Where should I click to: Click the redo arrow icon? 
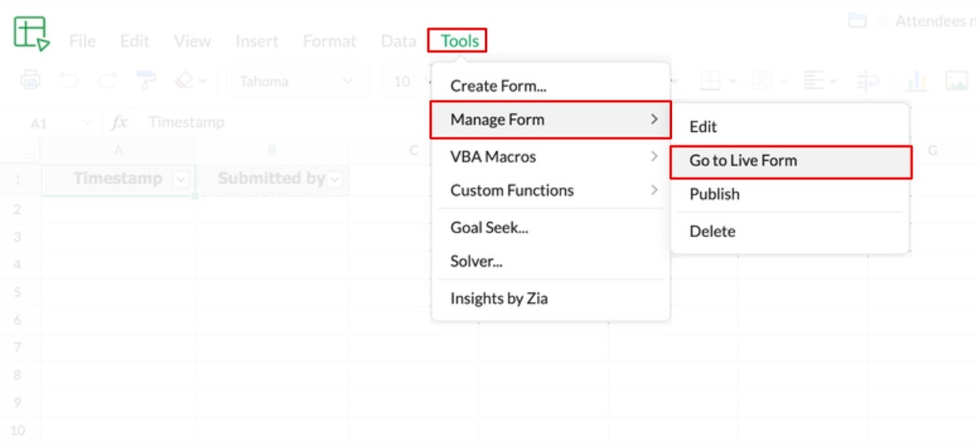106,80
